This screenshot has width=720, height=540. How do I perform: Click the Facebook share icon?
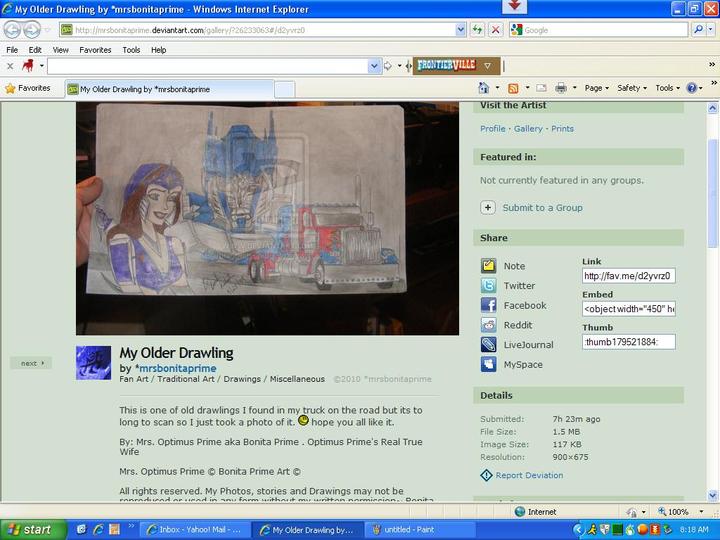pyautogui.click(x=488, y=305)
